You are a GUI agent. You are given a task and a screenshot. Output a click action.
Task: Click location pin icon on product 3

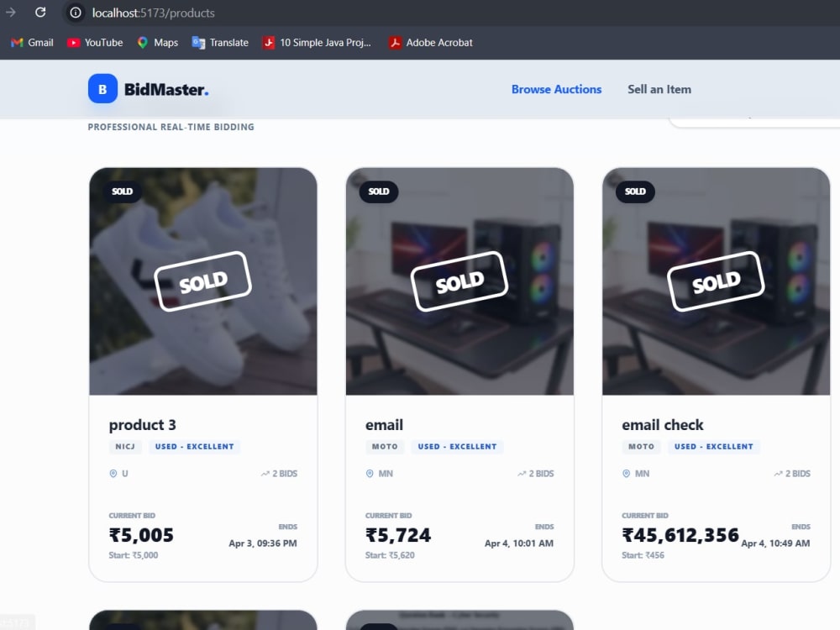click(113, 474)
